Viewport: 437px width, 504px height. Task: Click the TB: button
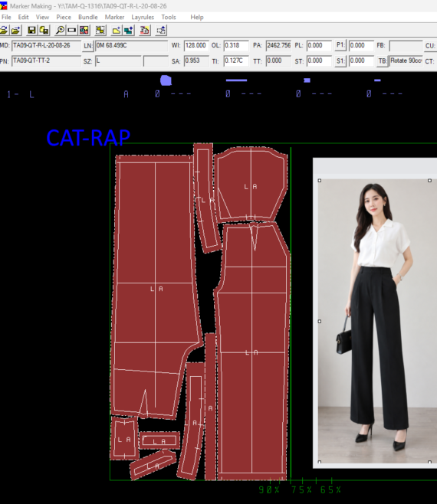coord(383,61)
